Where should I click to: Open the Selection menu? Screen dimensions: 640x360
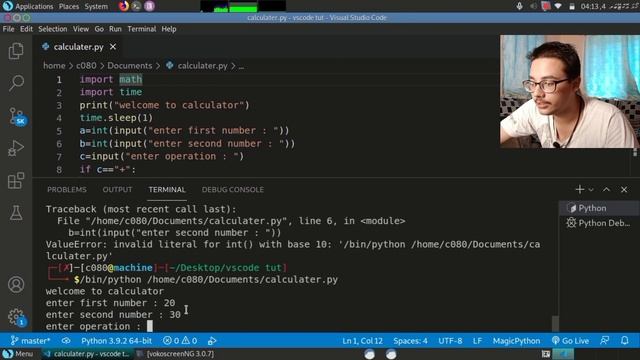[x=53, y=29]
